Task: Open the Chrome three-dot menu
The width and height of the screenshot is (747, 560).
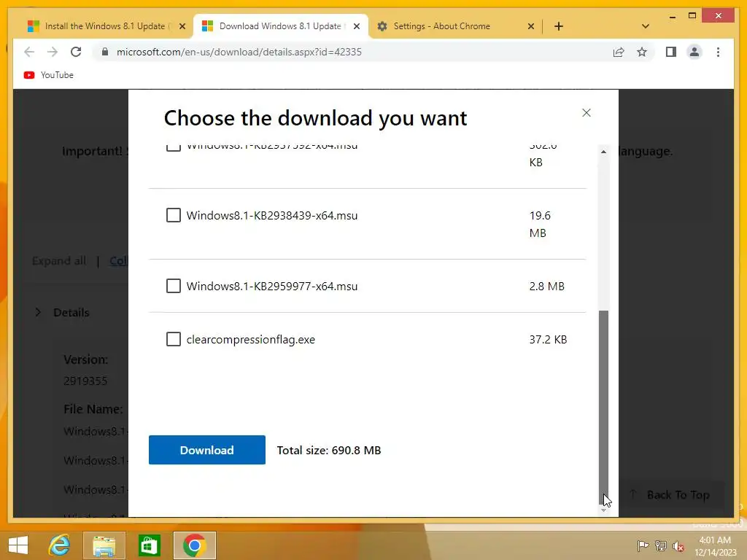Action: 718,52
